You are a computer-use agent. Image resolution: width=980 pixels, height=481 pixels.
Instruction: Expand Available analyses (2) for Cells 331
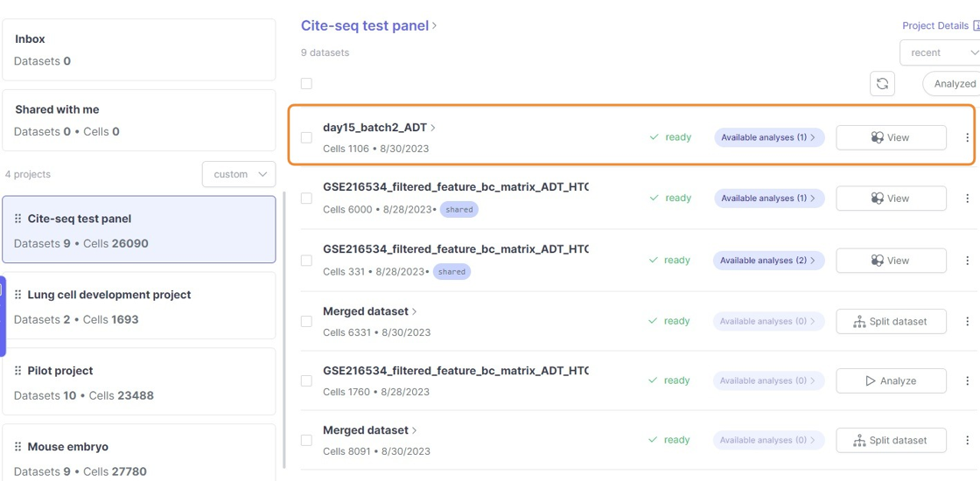coord(768,261)
